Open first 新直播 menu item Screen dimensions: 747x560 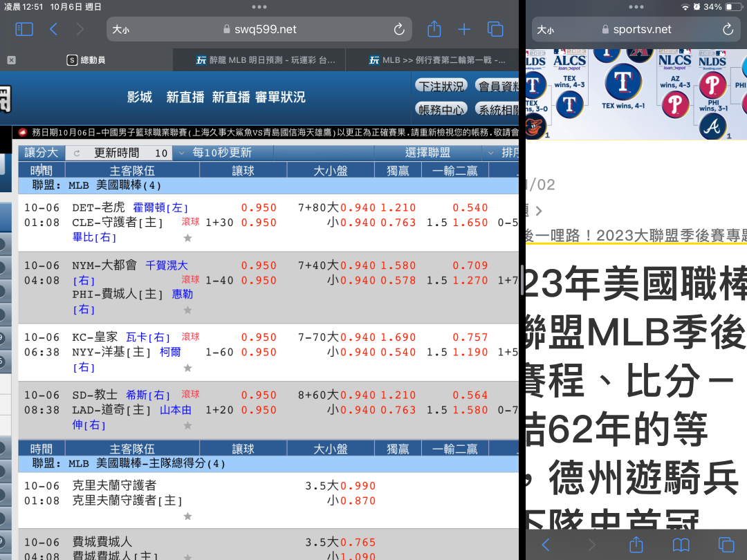[185, 97]
